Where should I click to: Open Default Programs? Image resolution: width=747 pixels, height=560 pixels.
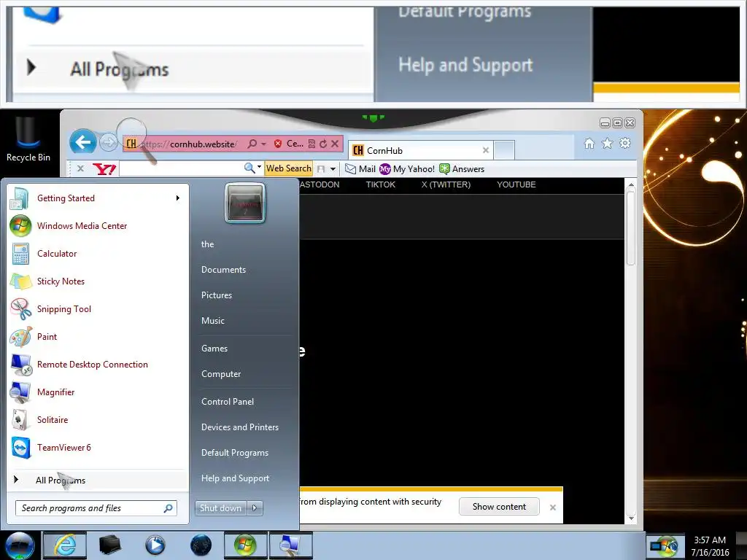(x=235, y=453)
